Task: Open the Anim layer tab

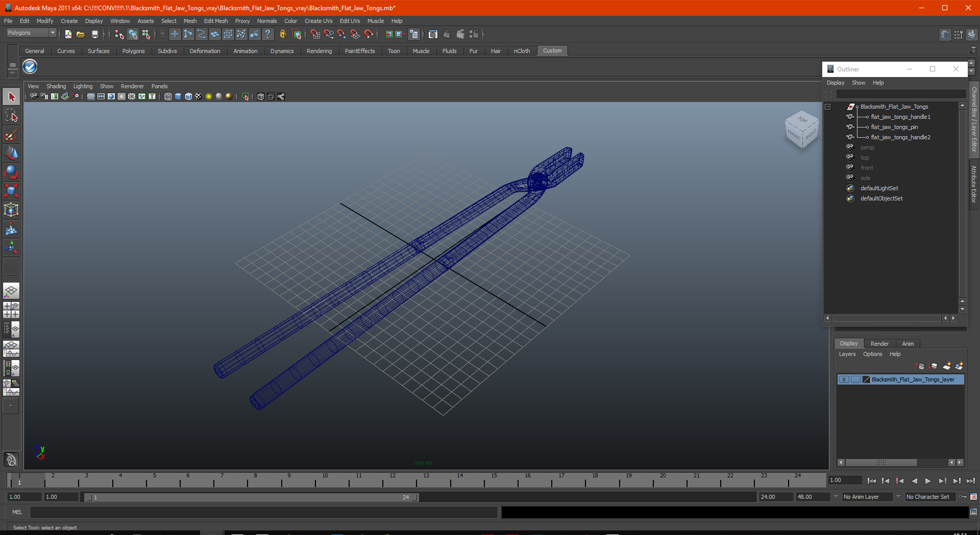Action: pos(908,344)
